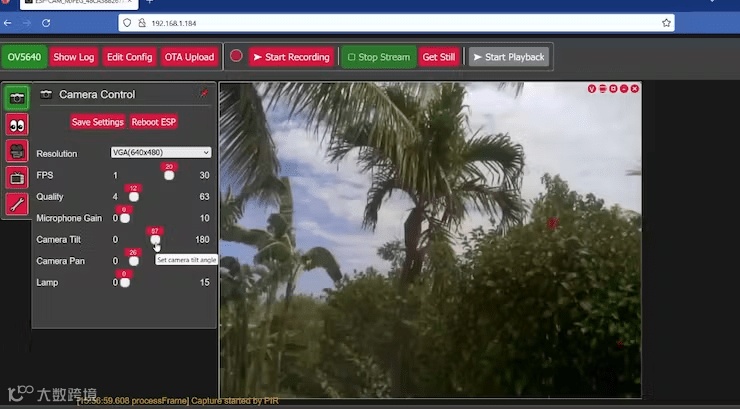Image resolution: width=740 pixels, height=409 pixels.
Task: Click the FPS label
Action: point(45,175)
